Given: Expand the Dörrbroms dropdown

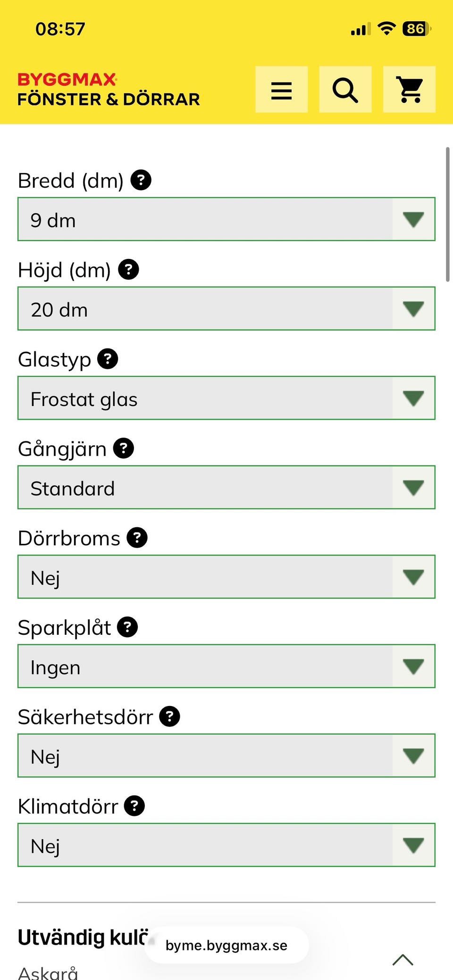Looking at the screenshot, I should (x=226, y=577).
